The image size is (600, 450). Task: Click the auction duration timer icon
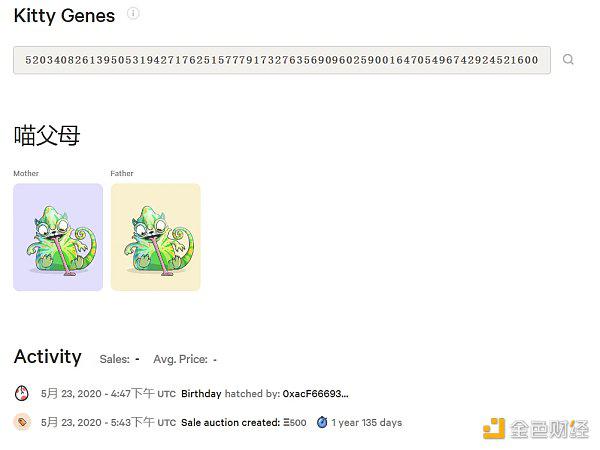tap(322, 422)
